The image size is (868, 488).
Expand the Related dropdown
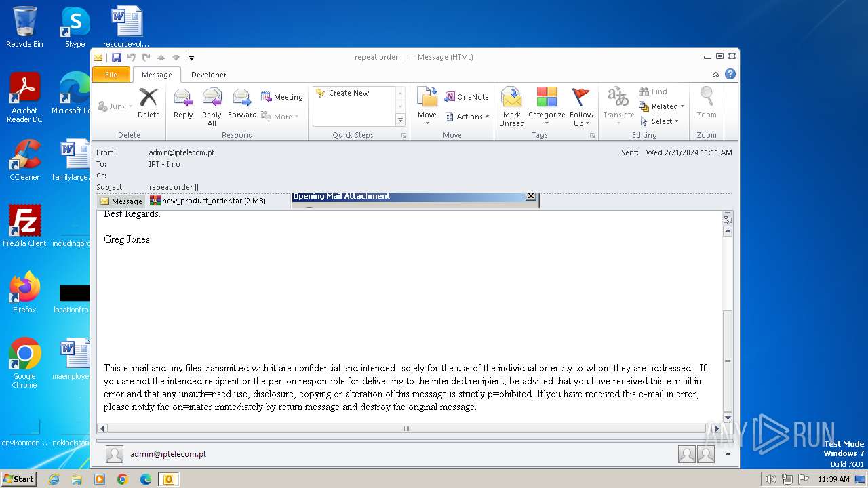coord(662,106)
